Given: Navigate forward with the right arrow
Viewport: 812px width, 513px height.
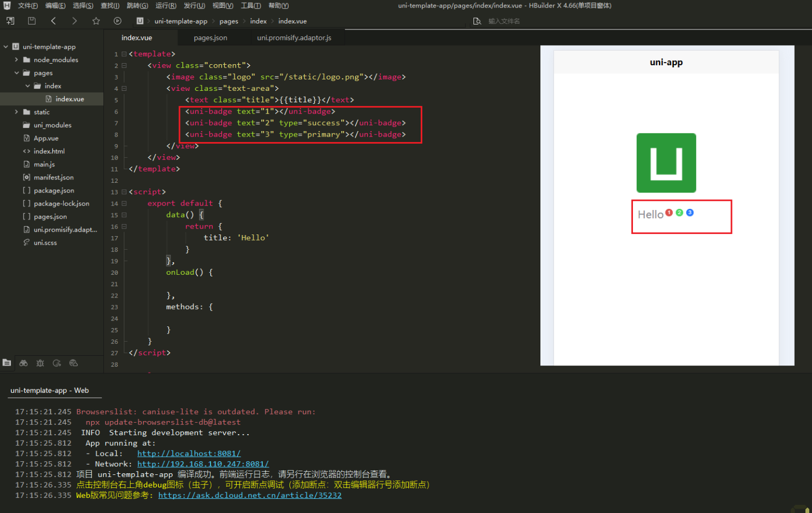Looking at the screenshot, I should pos(75,21).
